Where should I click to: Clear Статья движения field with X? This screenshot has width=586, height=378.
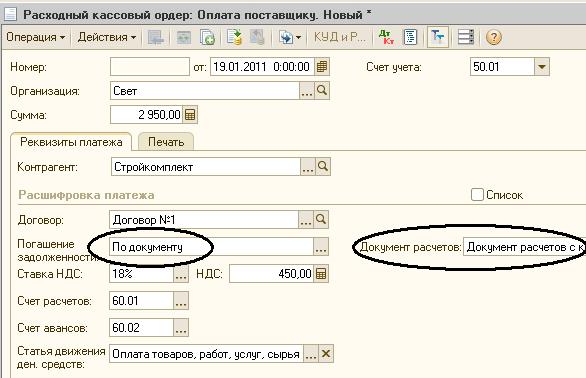[326, 354]
